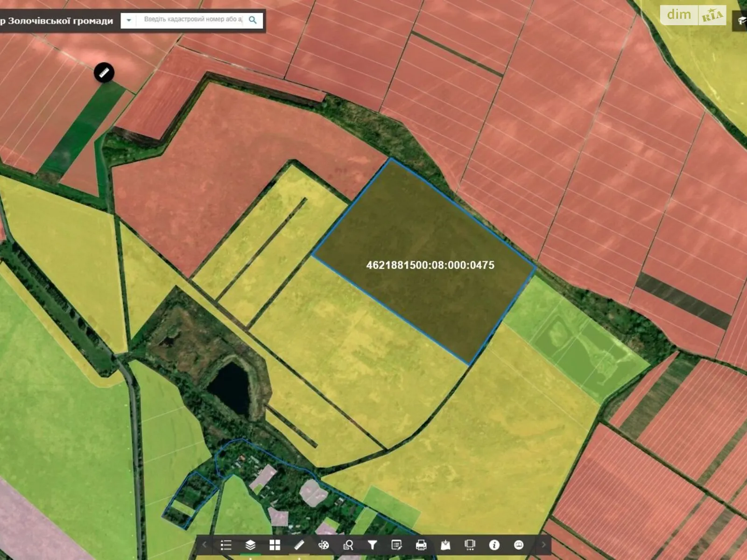Open the last round toolbar icon

(x=518, y=545)
